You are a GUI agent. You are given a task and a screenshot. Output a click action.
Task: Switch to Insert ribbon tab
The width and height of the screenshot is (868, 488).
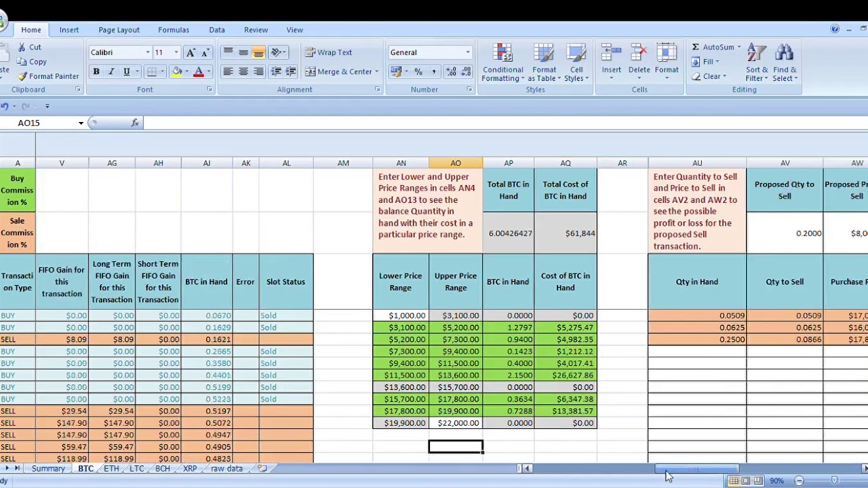[x=68, y=30]
